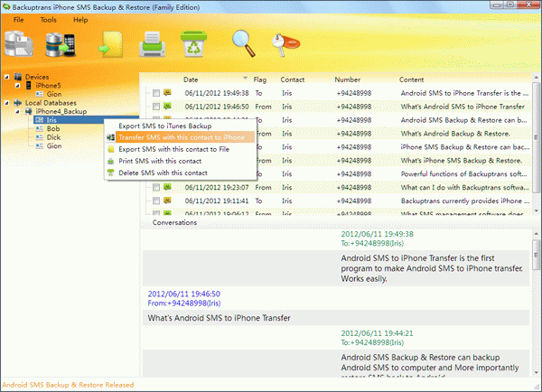Check the box for the 19:46:50 message
The image size is (542, 392).
coord(156,107)
